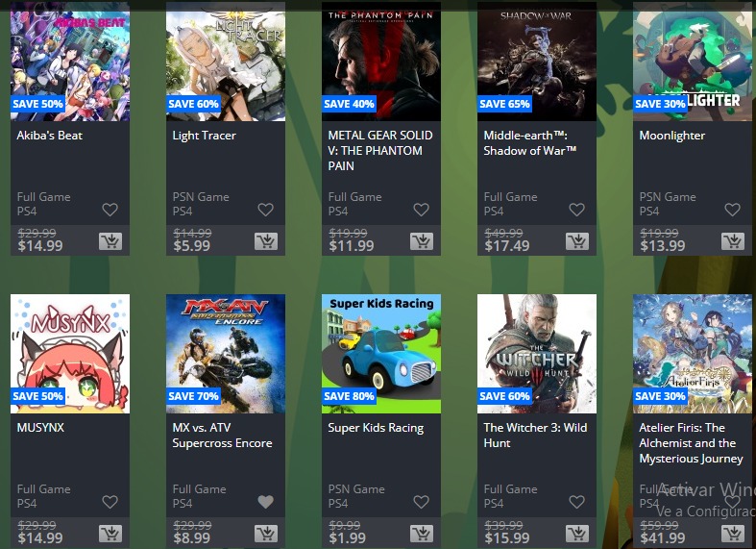Add Shadow of War to cart
Viewport: 756px width, 549px height.
(x=577, y=240)
